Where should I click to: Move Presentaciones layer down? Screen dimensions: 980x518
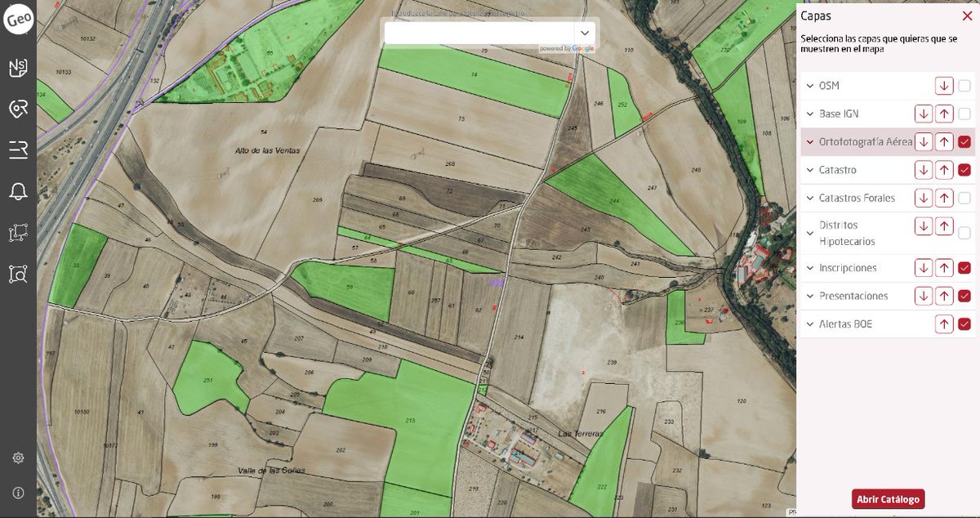[924, 296]
